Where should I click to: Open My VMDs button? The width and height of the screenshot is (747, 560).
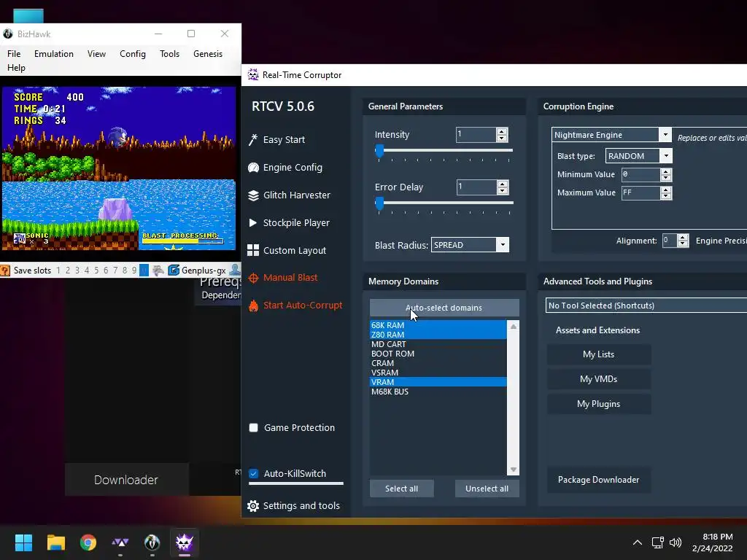pos(599,379)
